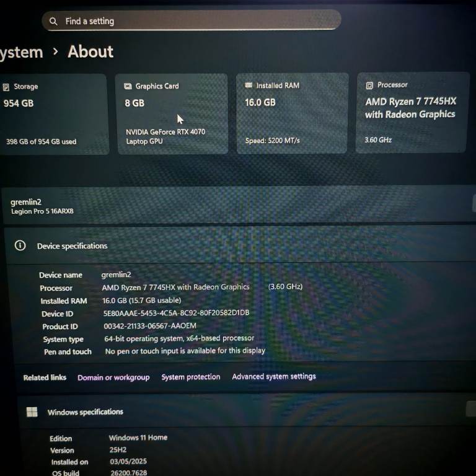Click the Processor card icon
The height and width of the screenshot is (476, 476).
click(x=369, y=86)
